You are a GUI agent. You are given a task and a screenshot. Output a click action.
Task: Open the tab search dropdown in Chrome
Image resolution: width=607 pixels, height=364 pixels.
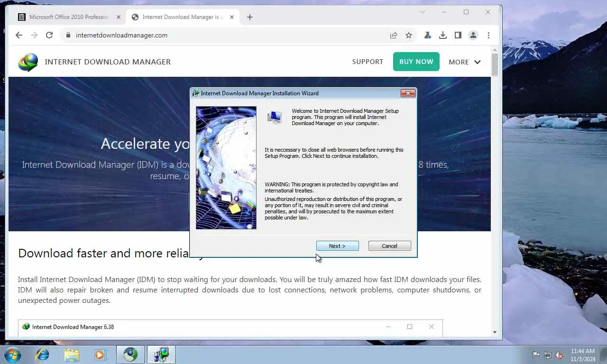423,12
